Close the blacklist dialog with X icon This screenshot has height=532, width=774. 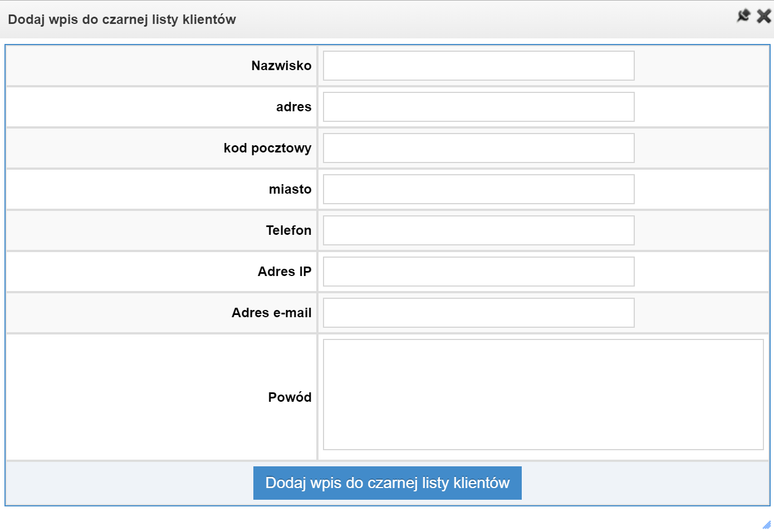764,16
